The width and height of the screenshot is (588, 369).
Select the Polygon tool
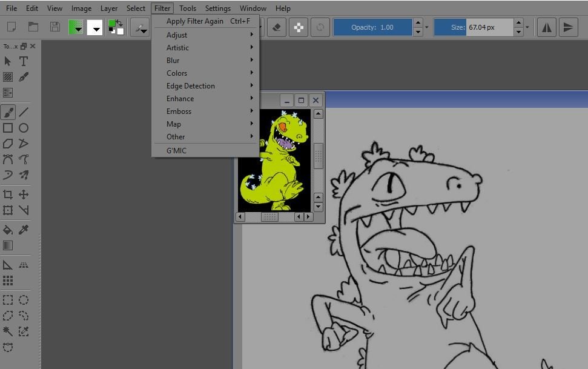[x=7, y=144]
